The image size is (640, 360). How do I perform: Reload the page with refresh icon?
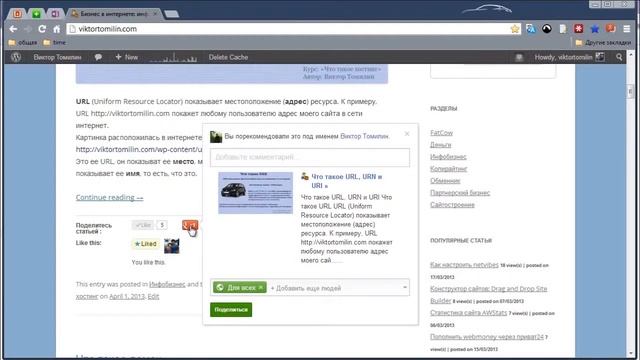(42, 29)
